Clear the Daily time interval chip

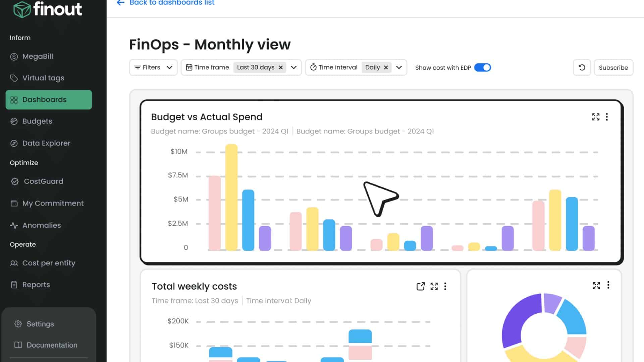[386, 67]
